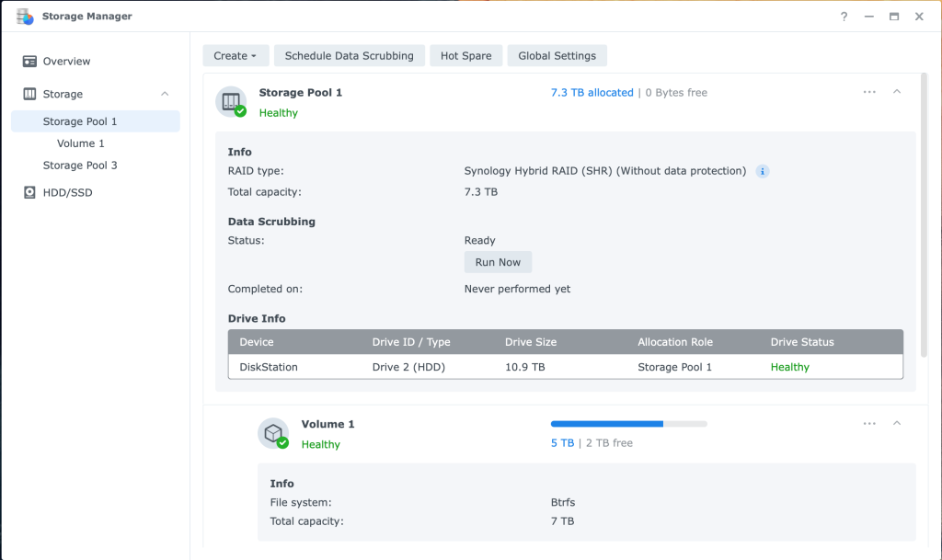
Task: Click the Storage Manager app icon
Action: pyautogui.click(x=25, y=17)
